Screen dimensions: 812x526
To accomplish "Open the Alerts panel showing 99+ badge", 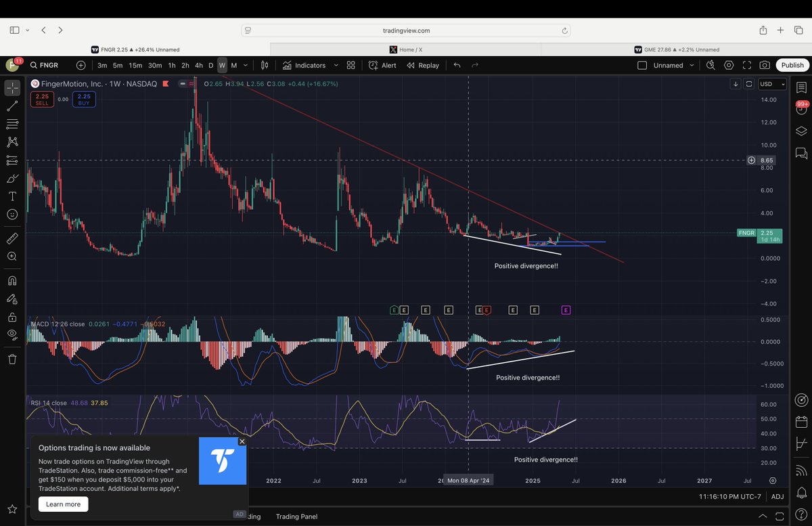I will click(801, 108).
